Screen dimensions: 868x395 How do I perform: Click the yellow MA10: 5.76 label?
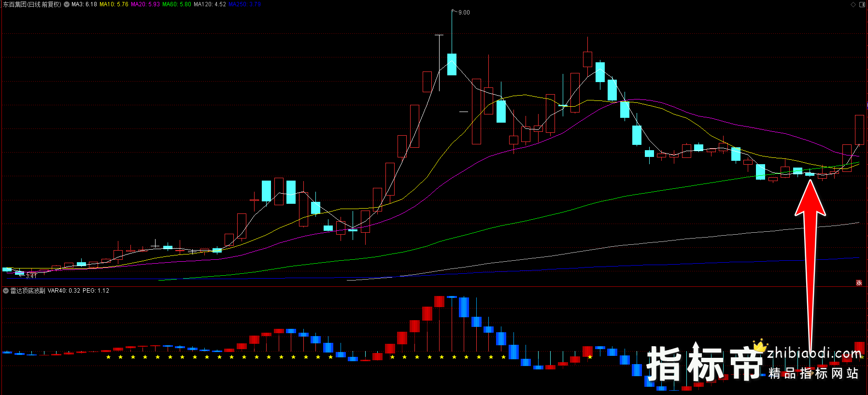coord(114,4)
